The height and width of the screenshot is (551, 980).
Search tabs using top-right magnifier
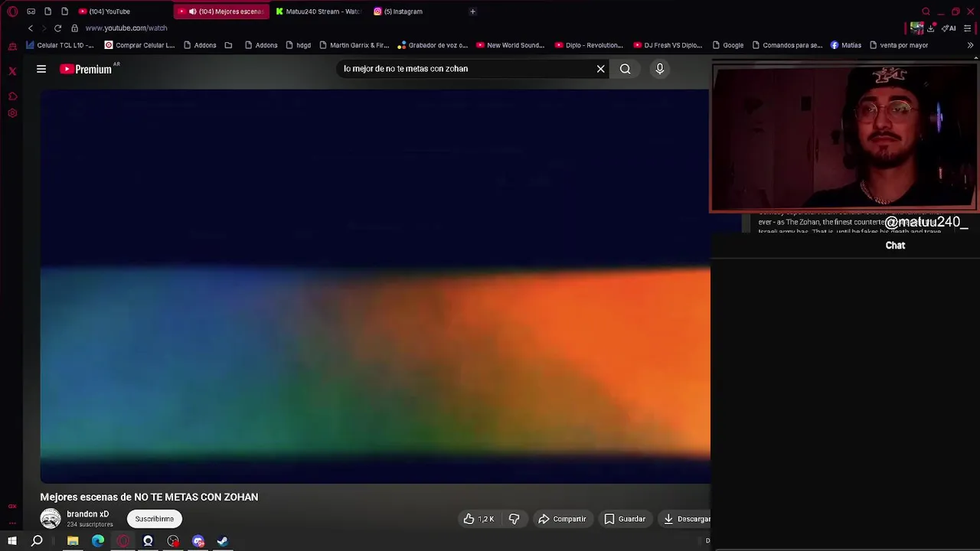(x=926, y=11)
